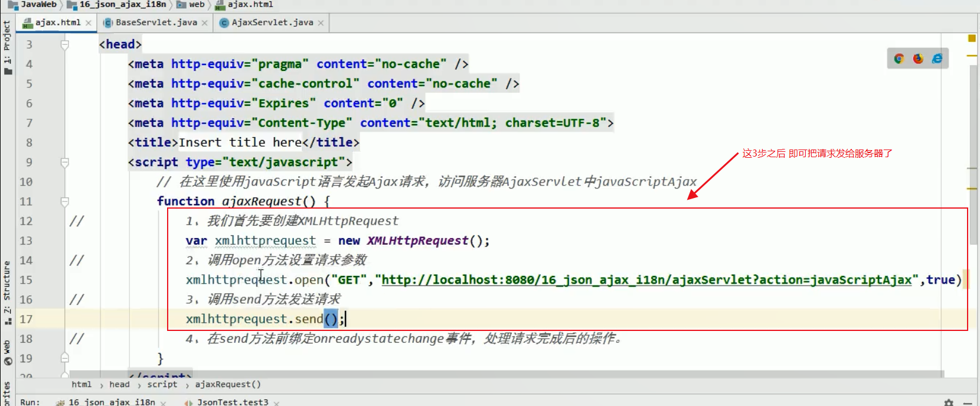Collapse the script tag fold on line 9
Screen dimensions: 980x406
coord(65,162)
